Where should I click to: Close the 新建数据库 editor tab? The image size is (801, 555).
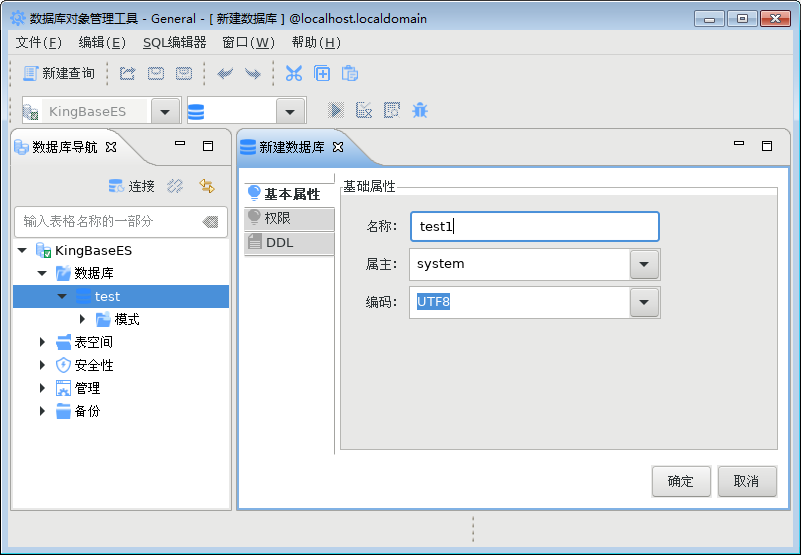pyautogui.click(x=338, y=147)
